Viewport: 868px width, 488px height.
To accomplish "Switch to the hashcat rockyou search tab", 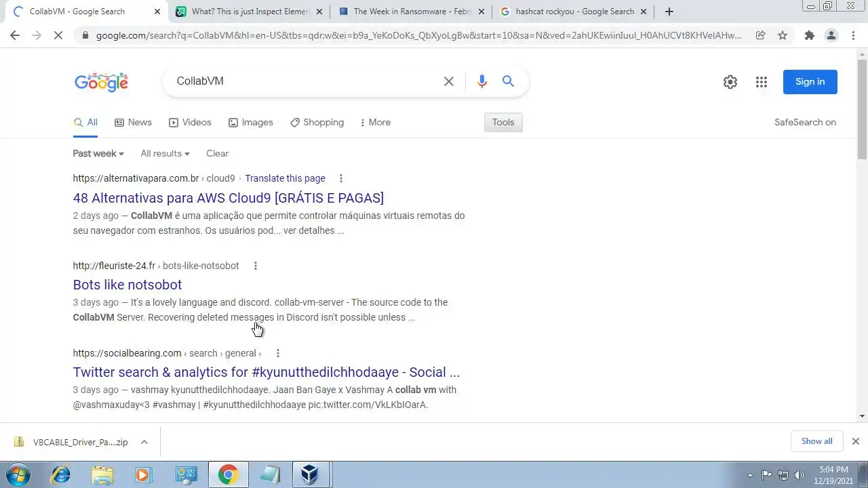I will point(574,12).
